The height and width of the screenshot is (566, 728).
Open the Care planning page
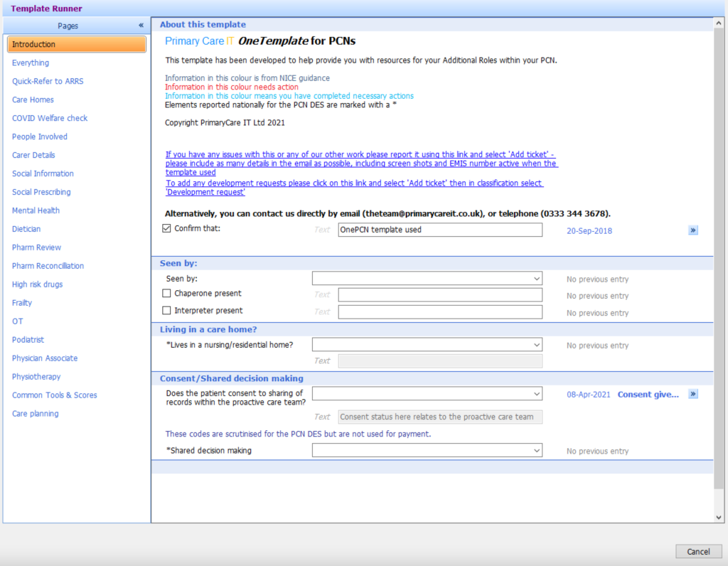[x=36, y=414]
